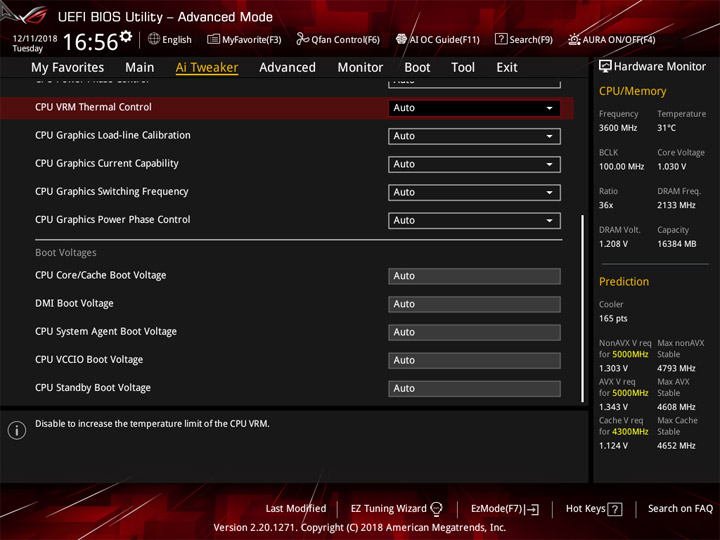Screen dimensions: 720x540
Task: Click the Last Modified button
Action: pyautogui.click(x=296, y=509)
